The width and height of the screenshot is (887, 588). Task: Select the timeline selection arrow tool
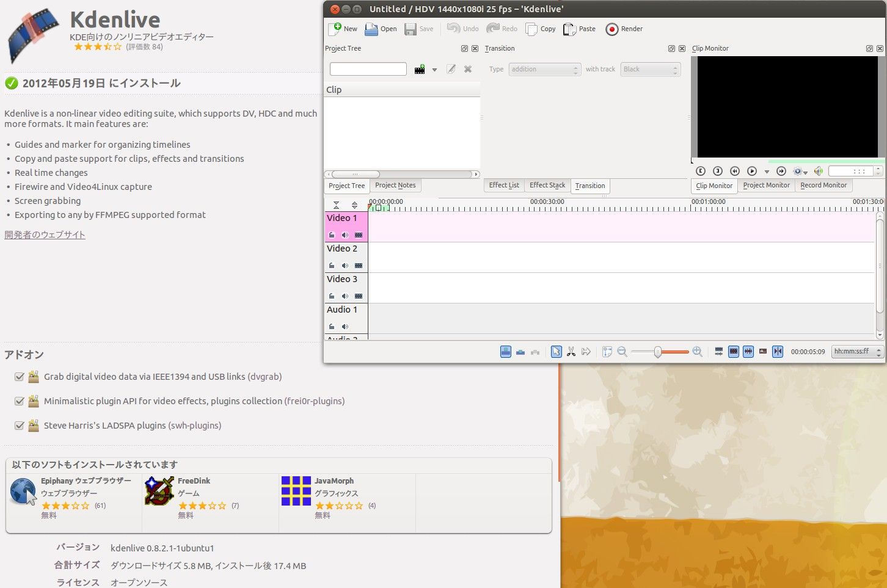[557, 352]
